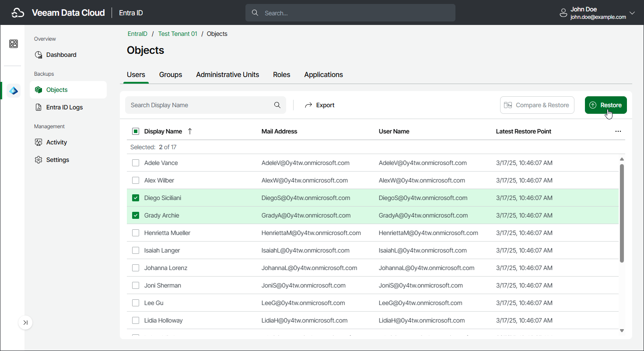The height and width of the screenshot is (351, 644).
Task: Click the Settings gear icon
Action: [x=38, y=160]
